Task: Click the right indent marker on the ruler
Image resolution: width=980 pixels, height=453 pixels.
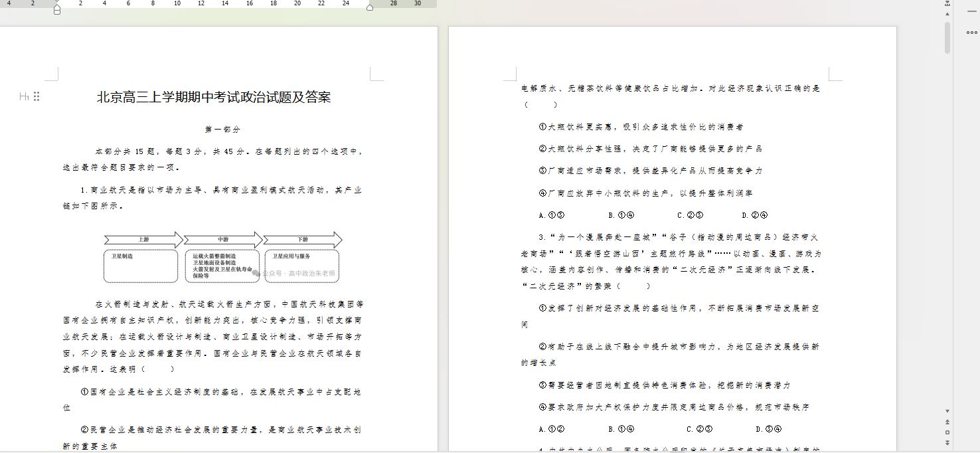Action: pyautogui.click(x=370, y=7)
